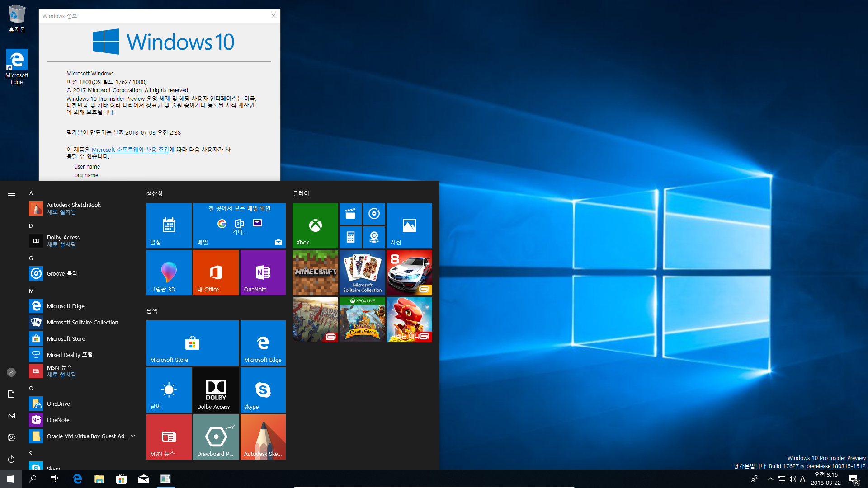The image size is (868, 488).
Task: Open Microsoft Solitaire Collection tile
Action: coord(363,272)
